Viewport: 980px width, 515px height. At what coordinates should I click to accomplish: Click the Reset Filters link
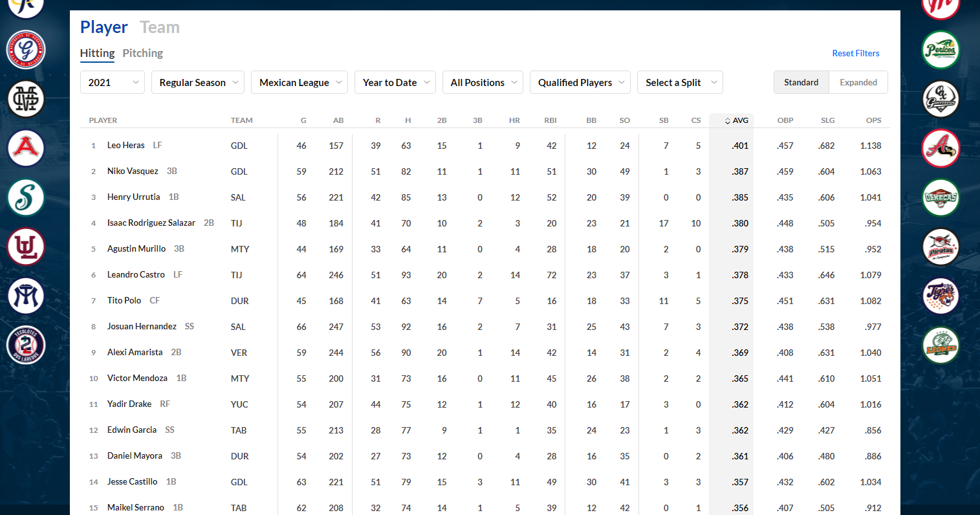click(855, 53)
